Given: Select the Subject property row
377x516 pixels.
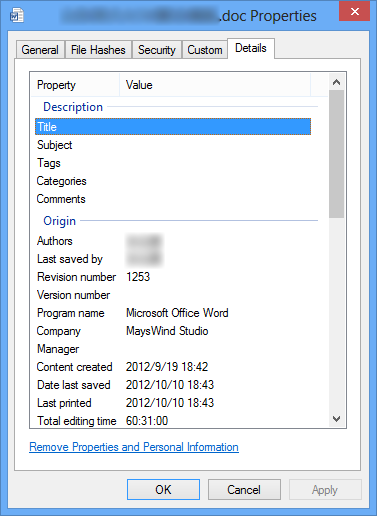Looking at the screenshot, I should (173, 145).
